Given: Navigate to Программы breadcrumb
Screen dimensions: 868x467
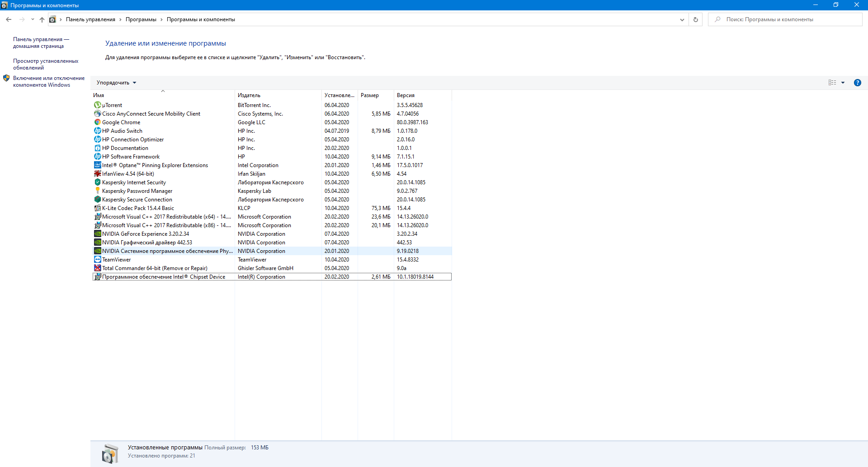Looking at the screenshot, I should coord(141,19).
